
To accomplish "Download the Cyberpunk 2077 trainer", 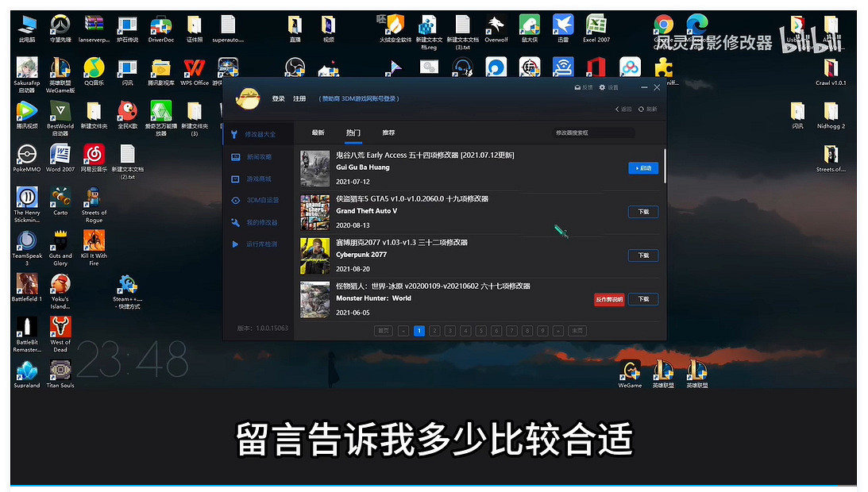I will click(x=642, y=256).
